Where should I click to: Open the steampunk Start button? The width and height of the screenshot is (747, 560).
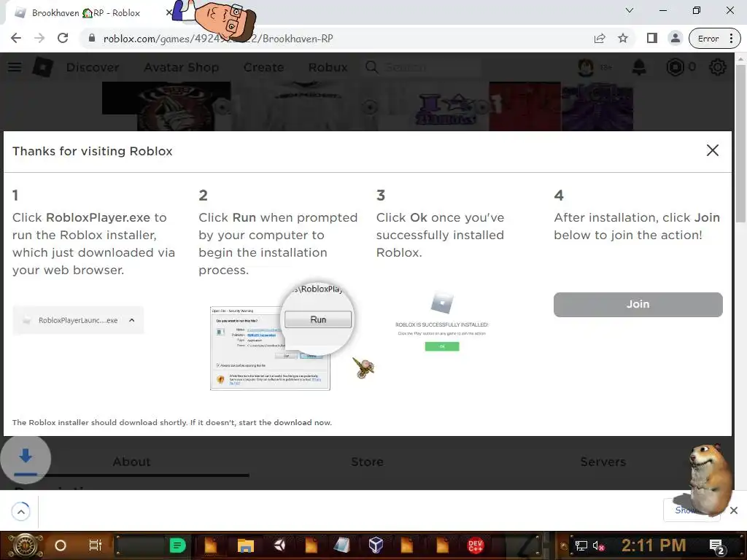pyautogui.click(x=25, y=545)
